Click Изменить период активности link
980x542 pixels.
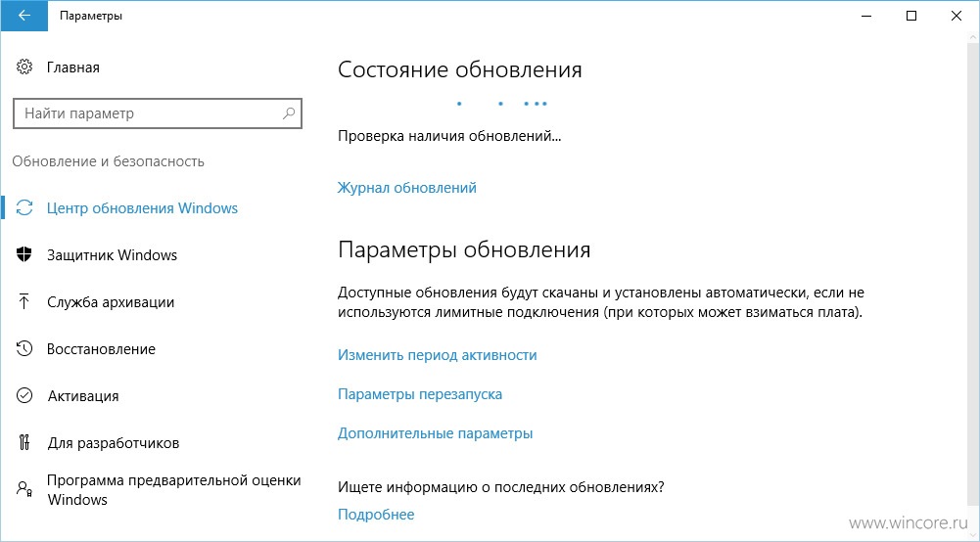[437, 355]
